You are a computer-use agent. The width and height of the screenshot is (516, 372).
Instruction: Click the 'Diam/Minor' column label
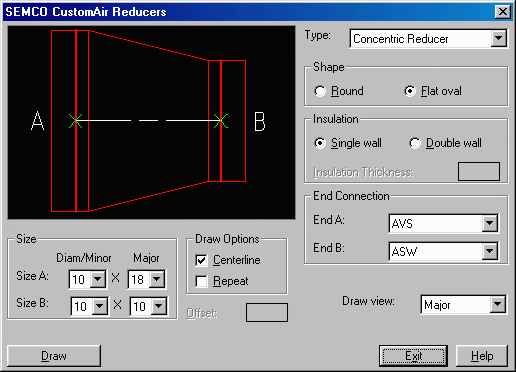83,258
